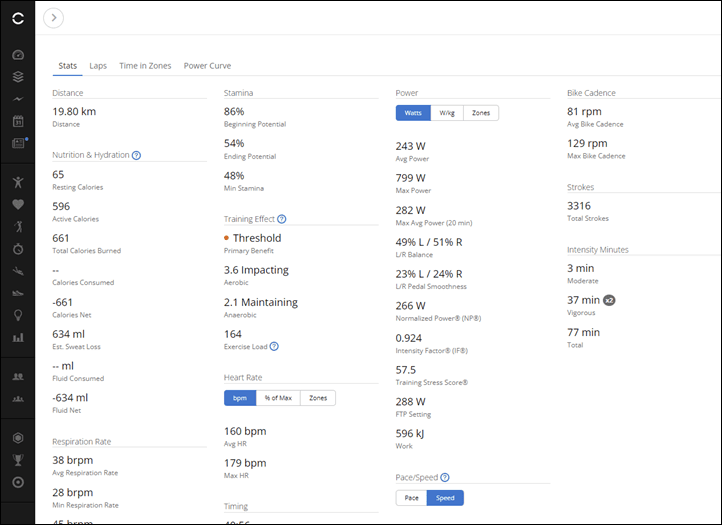Screen dimensions: 722x525
Task: Switch Power display to Zones
Action: point(481,113)
